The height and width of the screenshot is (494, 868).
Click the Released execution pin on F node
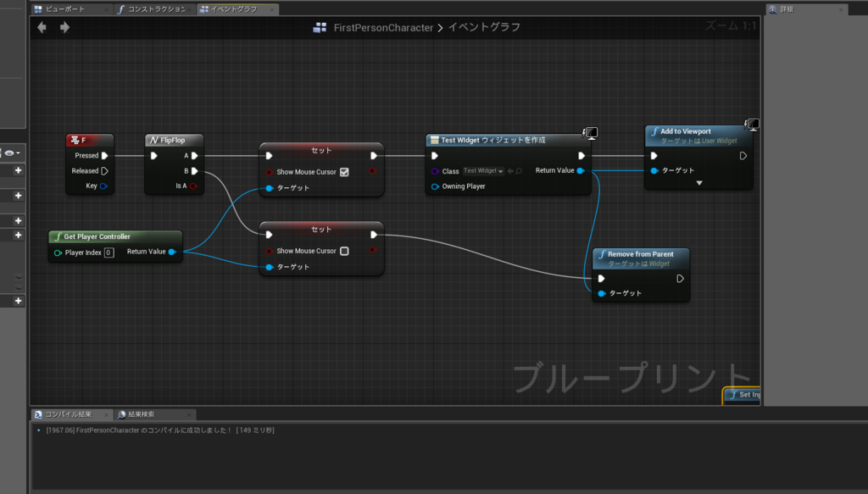click(x=104, y=171)
